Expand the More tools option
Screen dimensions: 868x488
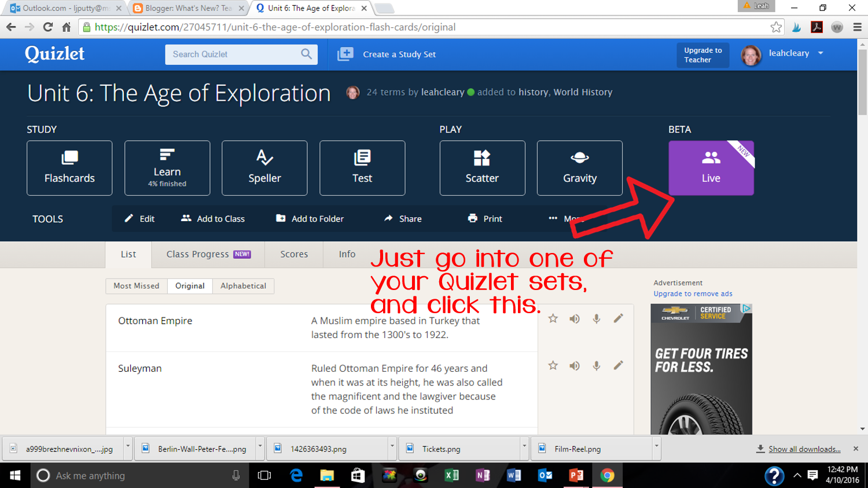pos(567,219)
